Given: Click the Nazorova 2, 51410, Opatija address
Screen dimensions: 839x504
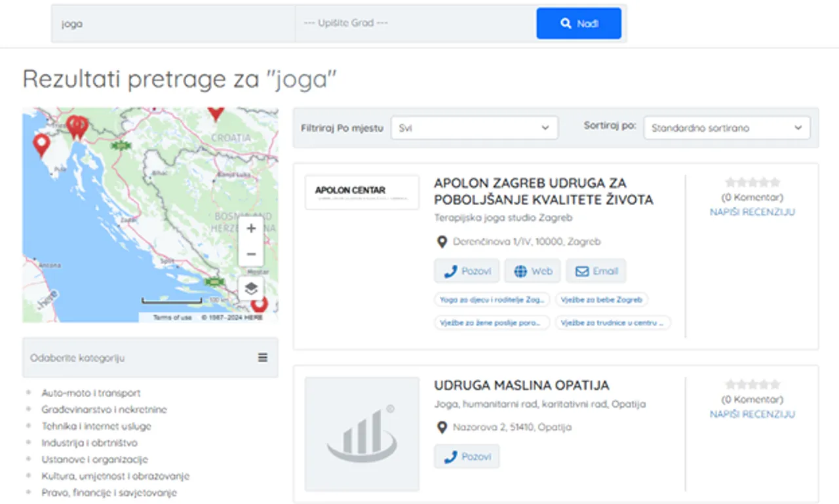Looking at the screenshot, I should [x=512, y=427].
